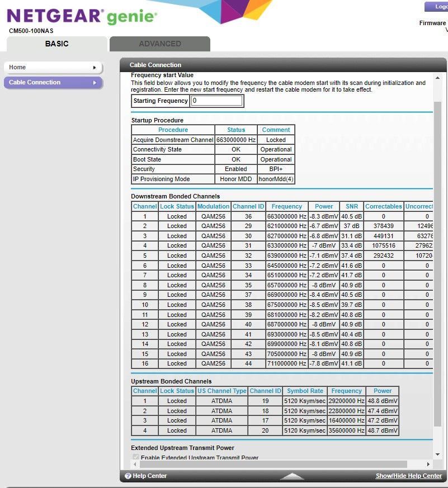Click the vertical scrollbar thumb

click(437, 264)
